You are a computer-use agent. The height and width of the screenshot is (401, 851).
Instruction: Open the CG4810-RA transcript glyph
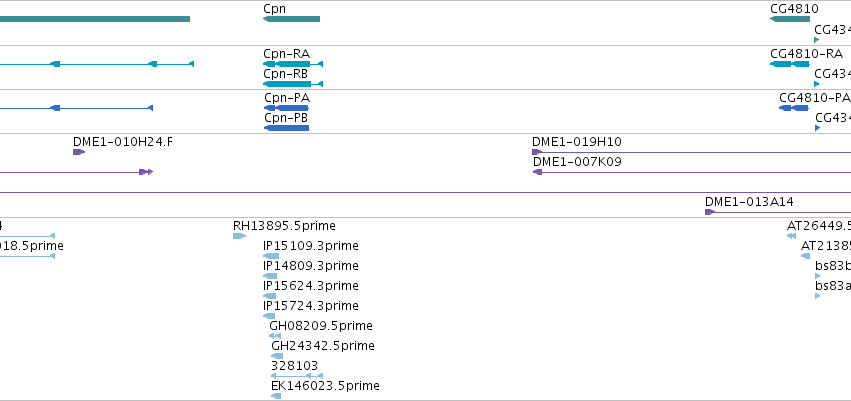[790, 64]
